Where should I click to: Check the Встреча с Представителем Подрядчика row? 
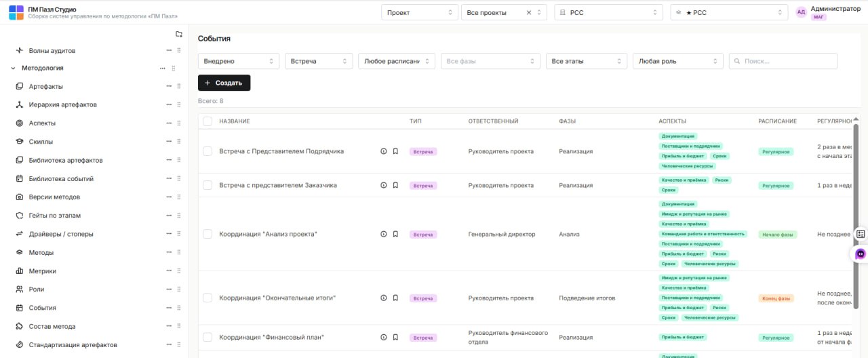pos(208,151)
